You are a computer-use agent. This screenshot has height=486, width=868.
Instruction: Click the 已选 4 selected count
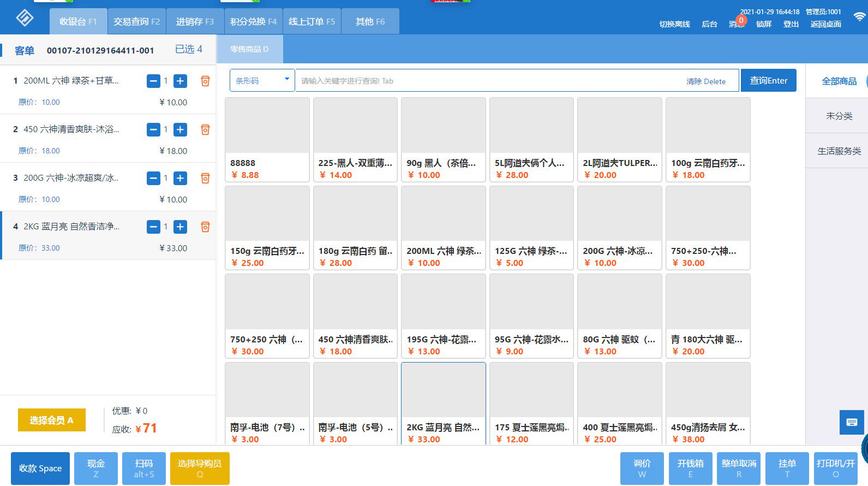(189, 49)
